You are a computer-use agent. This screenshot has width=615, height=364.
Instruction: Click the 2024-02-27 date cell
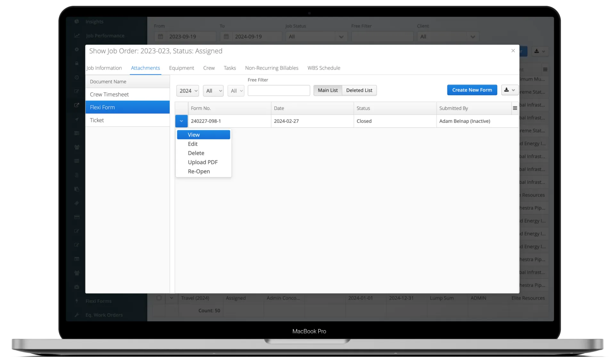(x=312, y=121)
